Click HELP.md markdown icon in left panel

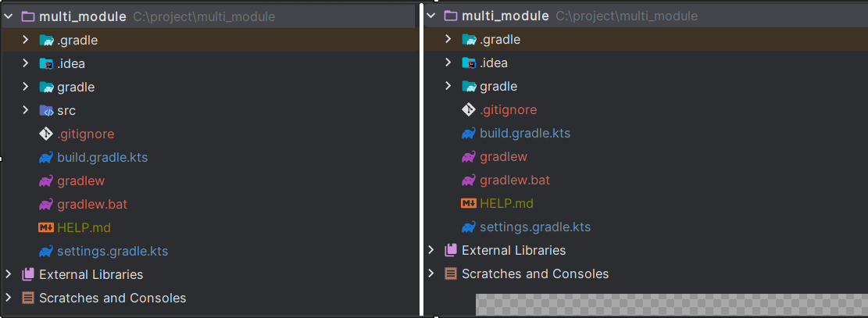click(x=47, y=227)
